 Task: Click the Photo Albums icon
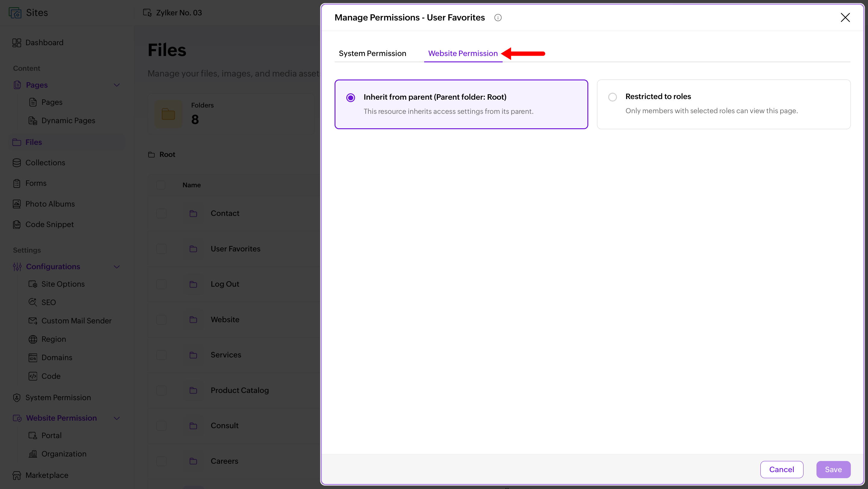point(17,204)
